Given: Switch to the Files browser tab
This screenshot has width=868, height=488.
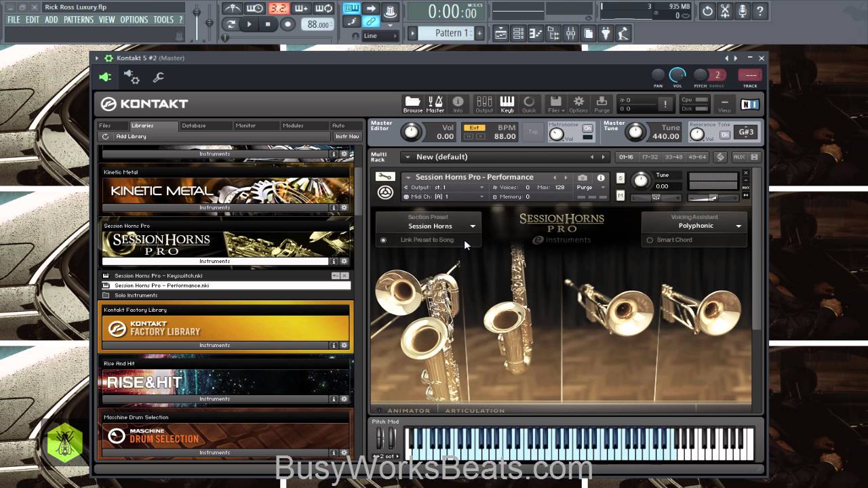Looking at the screenshot, I should pyautogui.click(x=113, y=125).
